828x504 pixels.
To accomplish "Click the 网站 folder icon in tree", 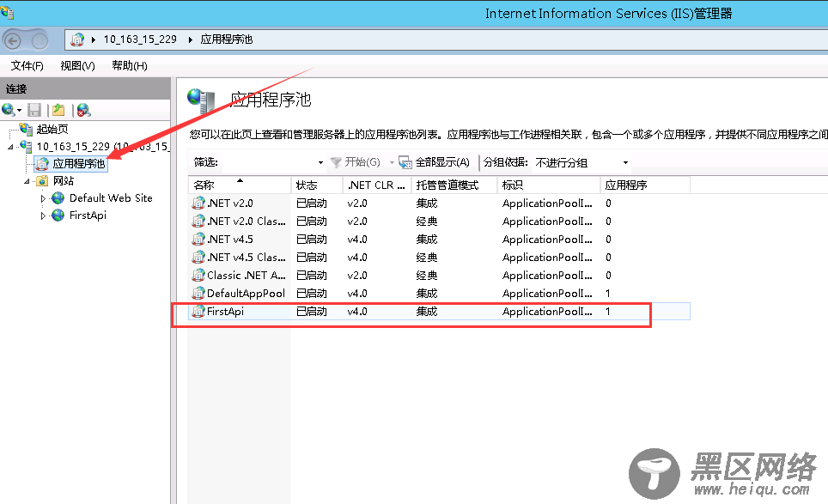I will pos(42,181).
